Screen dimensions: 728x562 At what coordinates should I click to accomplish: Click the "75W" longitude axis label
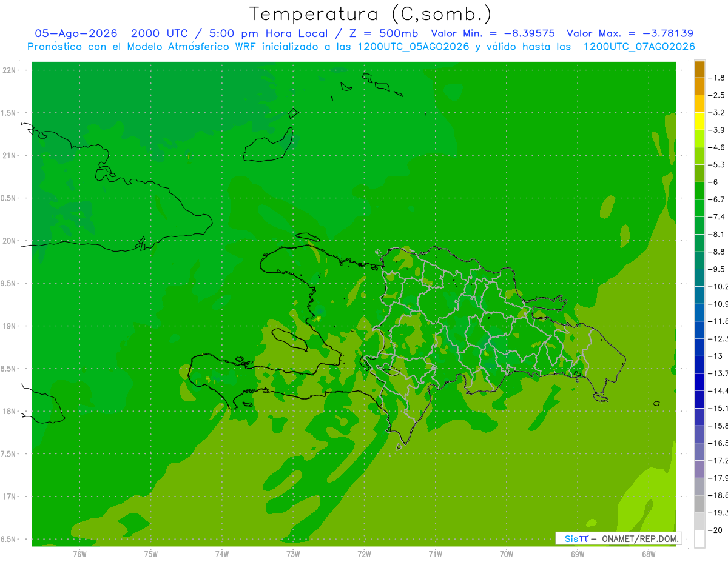(x=150, y=554)
